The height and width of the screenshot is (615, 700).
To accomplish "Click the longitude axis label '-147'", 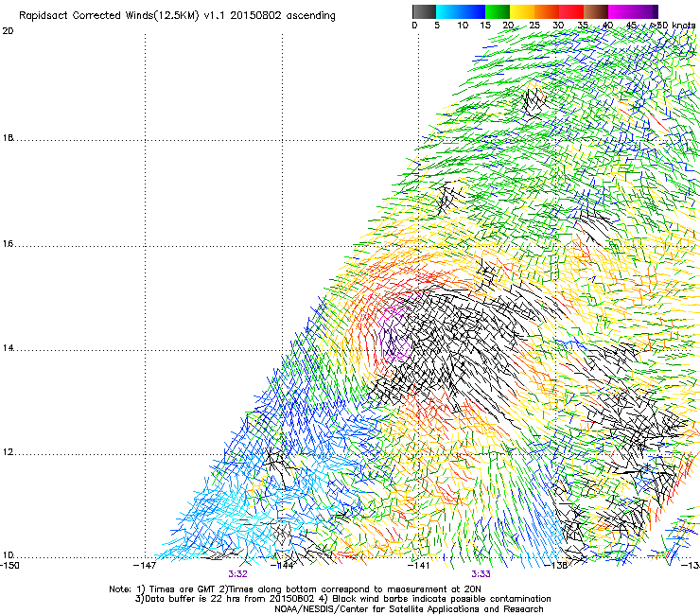I will coord(145,566).
